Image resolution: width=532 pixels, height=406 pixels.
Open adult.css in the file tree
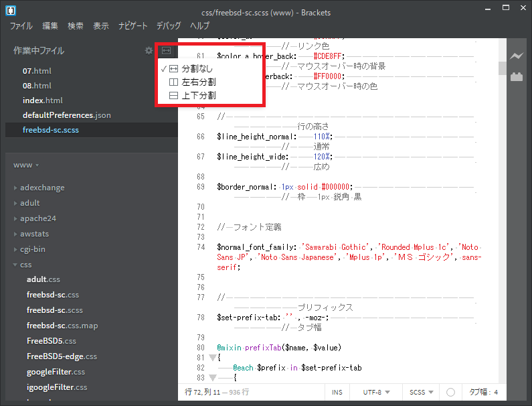click(43, 279)
